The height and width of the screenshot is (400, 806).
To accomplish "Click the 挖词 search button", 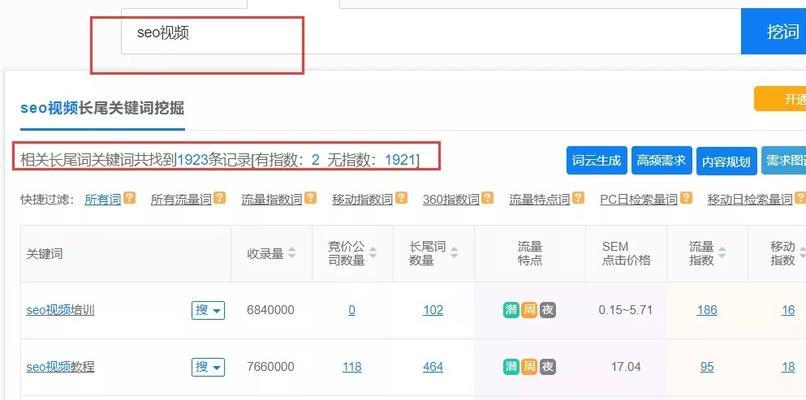I will [774, 31].
